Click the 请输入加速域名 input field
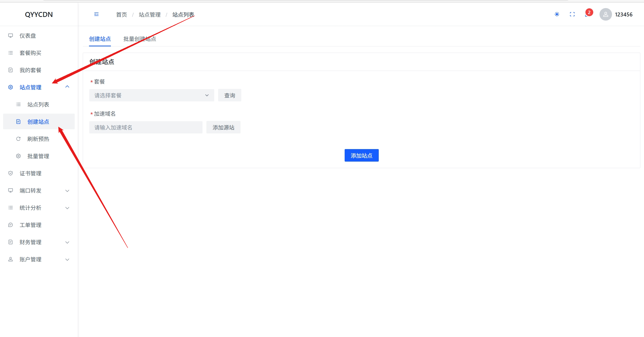Image resolution: width=644 pixels, height=337 pixels. (146, 127)
